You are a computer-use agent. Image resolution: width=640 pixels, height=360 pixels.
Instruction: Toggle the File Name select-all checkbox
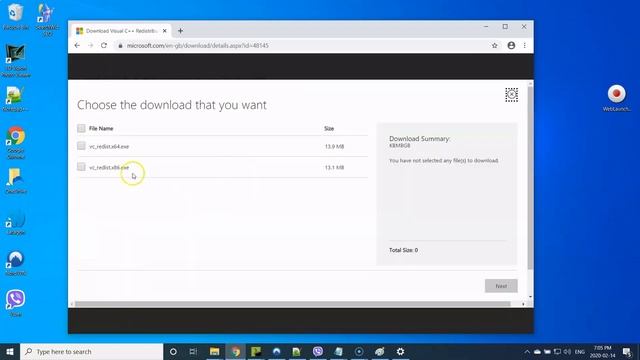[81, 128]
